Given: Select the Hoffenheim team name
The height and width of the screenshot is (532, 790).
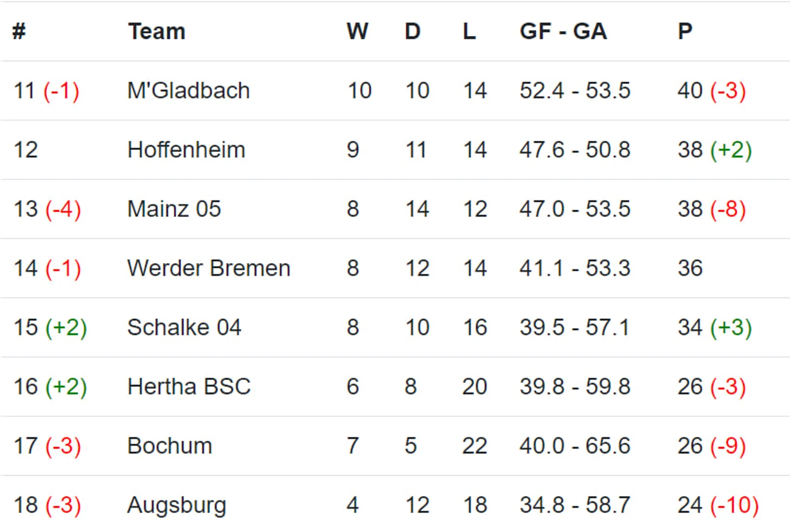Looking at the screenshot, I should (x=186, y=150).
